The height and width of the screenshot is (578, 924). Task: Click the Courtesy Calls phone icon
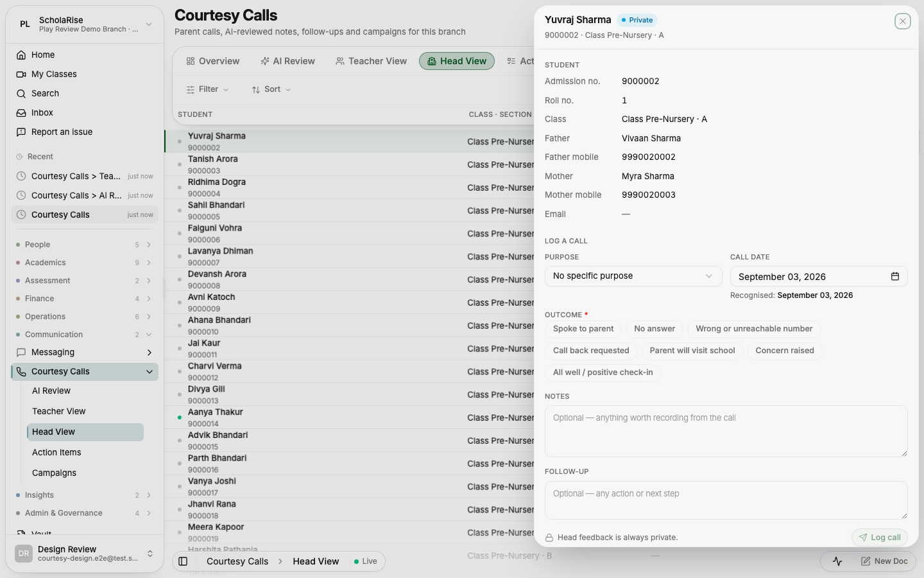pos(21,372)
